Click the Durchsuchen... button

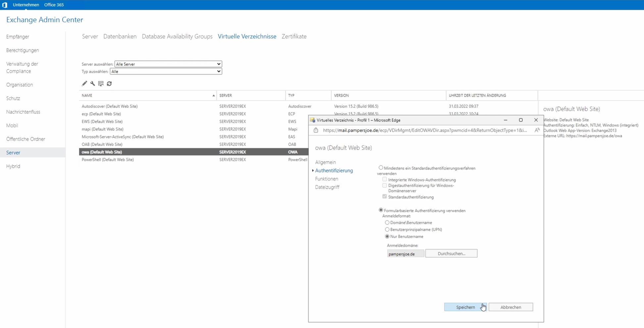(x=451, y=253)
